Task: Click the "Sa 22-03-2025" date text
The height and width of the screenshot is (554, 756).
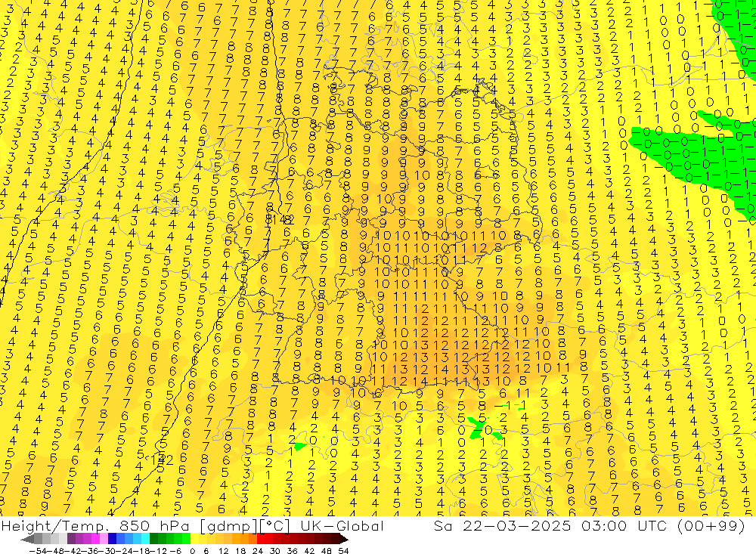Action: pyautogui.click(x=503, y=526)
